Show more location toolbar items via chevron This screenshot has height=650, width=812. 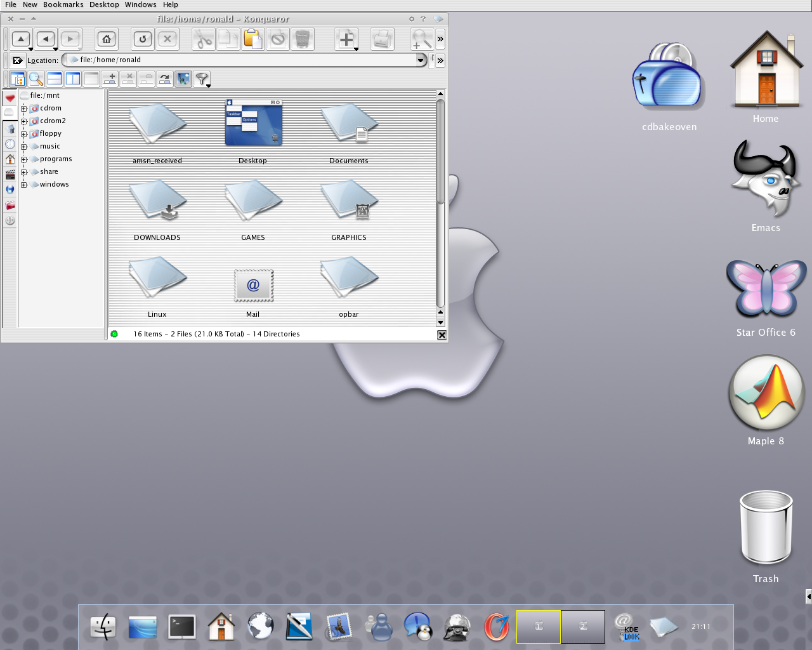[x=440, y=60]
